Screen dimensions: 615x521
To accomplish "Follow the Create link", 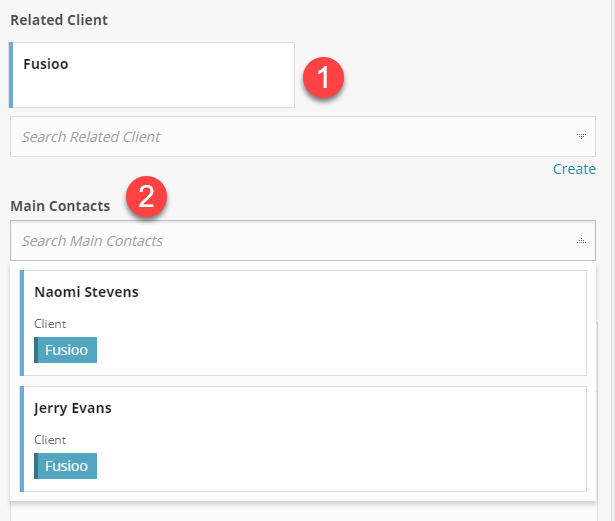I will 574,169.
